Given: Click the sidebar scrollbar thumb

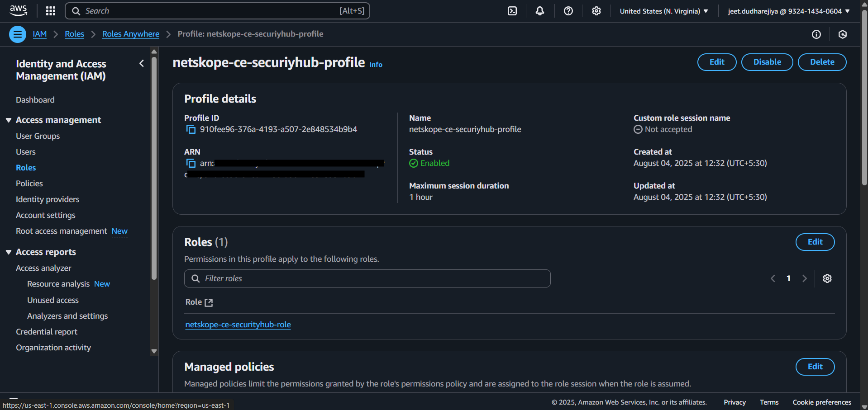Looking at the screenshot, I should click(x=154, y=168).
